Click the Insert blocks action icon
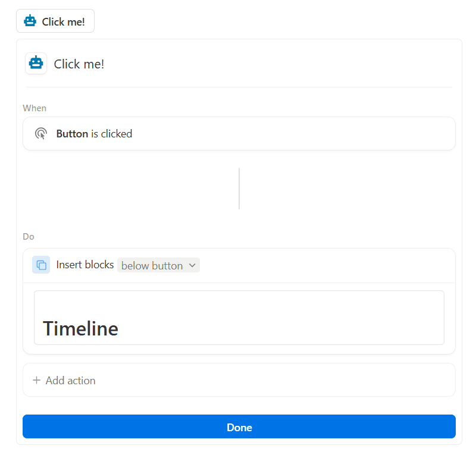This screenshot has height=455, width=476. coord(41,265)
